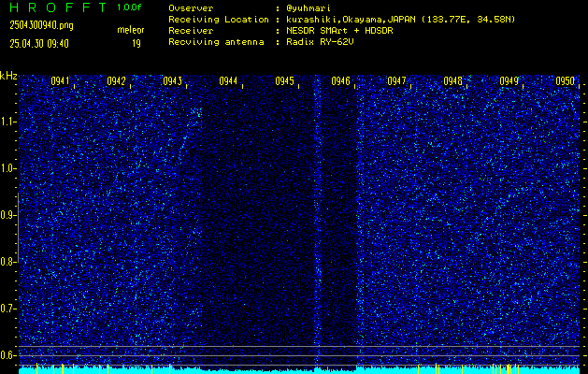Viewport: 588px width, 374px height.
Task: Click the 0941 time marker
Action: point(60,81)
